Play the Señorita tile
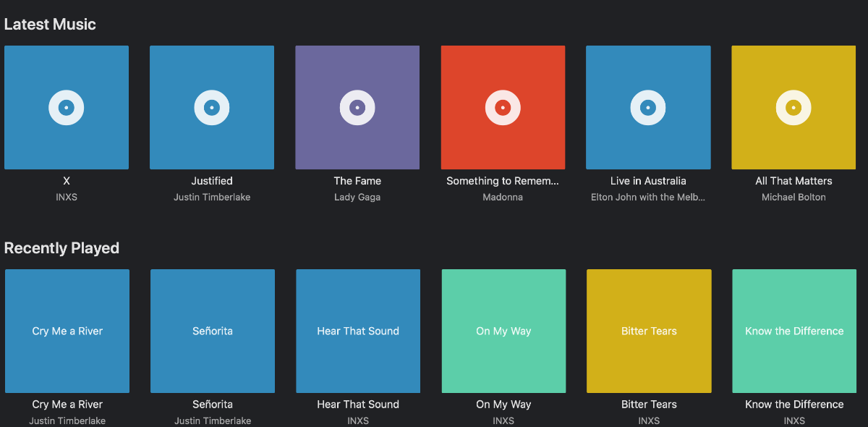 [213, 331]
